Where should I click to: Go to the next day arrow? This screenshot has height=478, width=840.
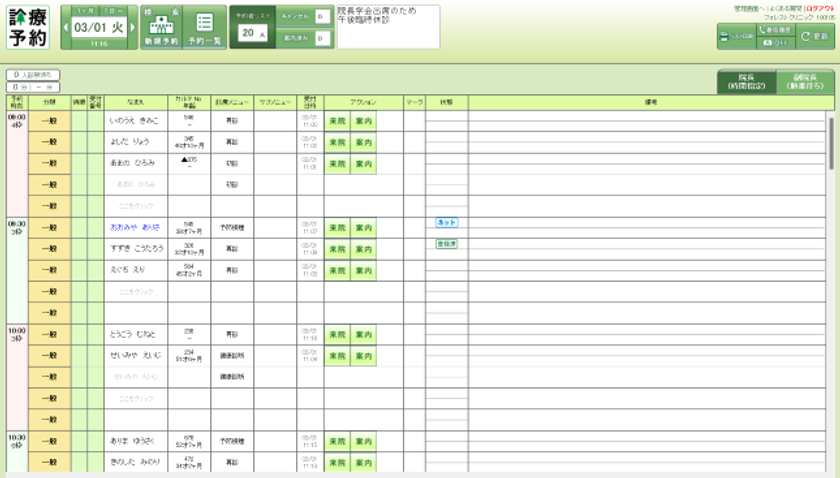click(133, 27)
